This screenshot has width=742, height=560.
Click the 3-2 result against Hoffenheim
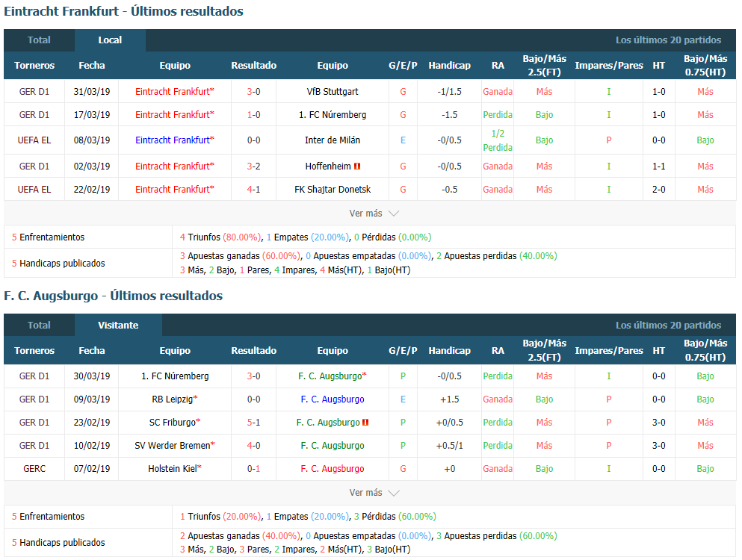253,167
